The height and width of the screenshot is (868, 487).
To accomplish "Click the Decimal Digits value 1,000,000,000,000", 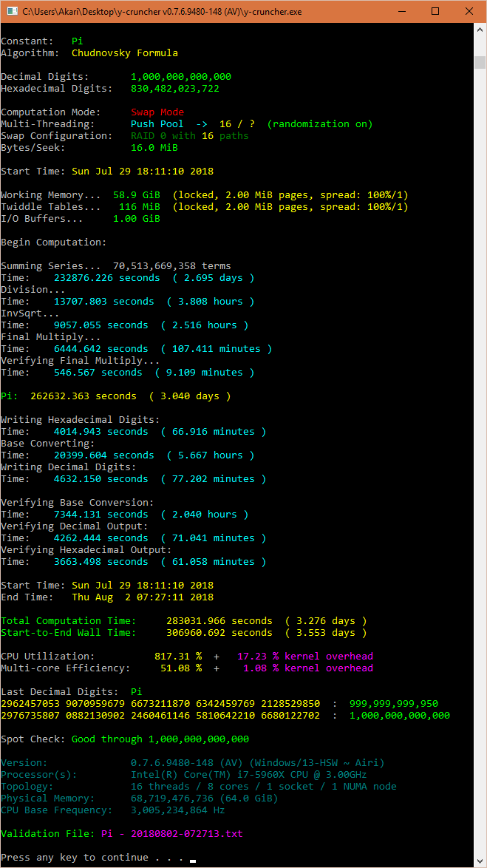I will pos(180,77).
